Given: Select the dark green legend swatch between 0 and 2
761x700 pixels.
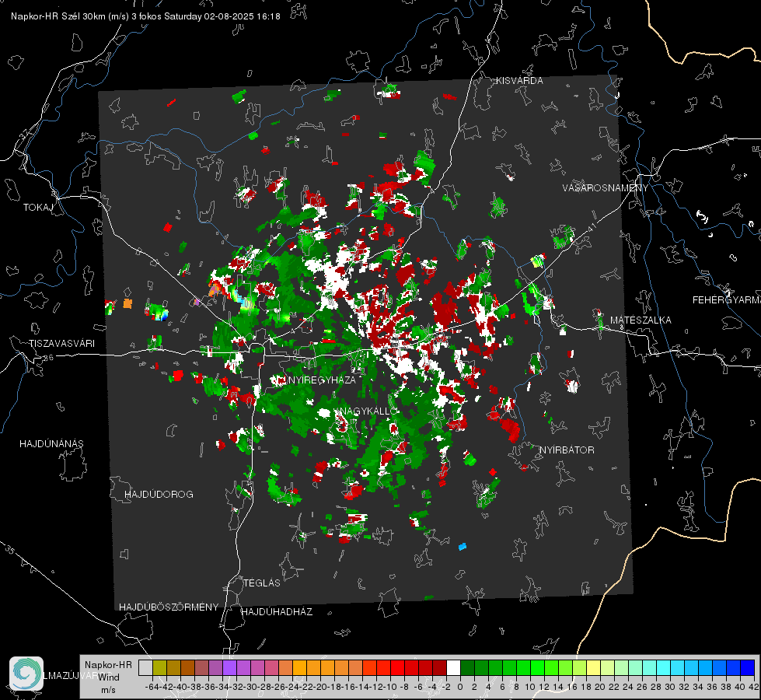Looking at the screenshot, I should coord(467,667).
